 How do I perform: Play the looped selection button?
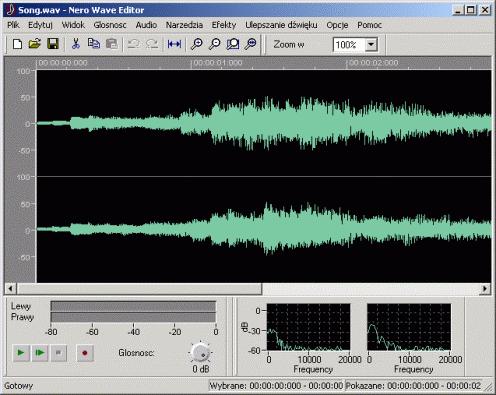[40, 353]
